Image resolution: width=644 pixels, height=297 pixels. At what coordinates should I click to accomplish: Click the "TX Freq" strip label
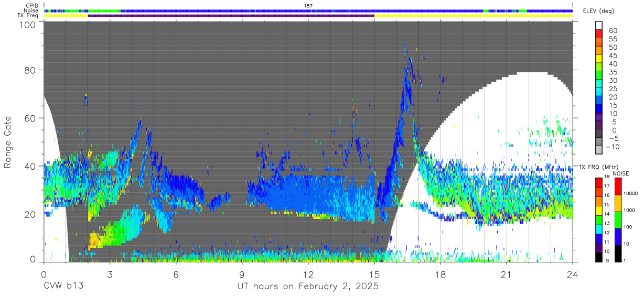coord(28,16)
